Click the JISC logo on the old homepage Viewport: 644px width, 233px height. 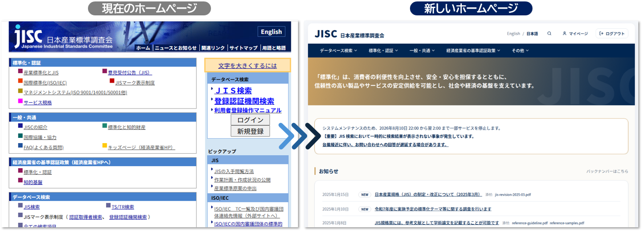pos(28,36)
